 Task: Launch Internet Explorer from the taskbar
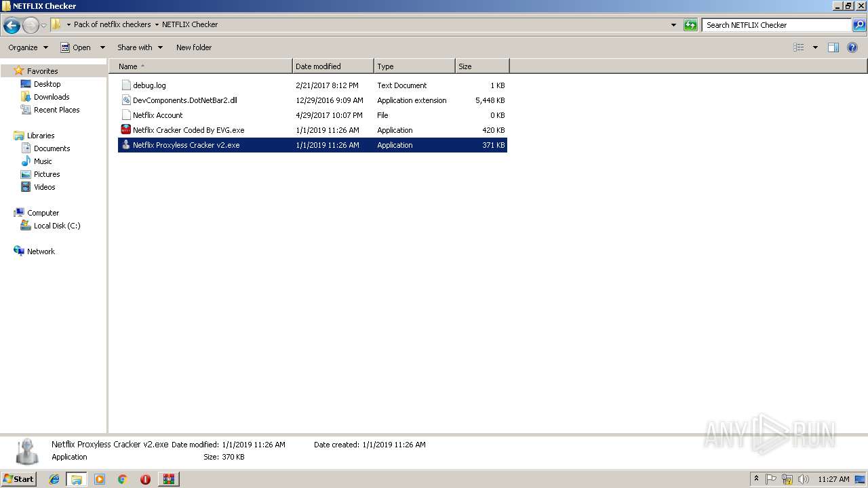tap(54, 479)
